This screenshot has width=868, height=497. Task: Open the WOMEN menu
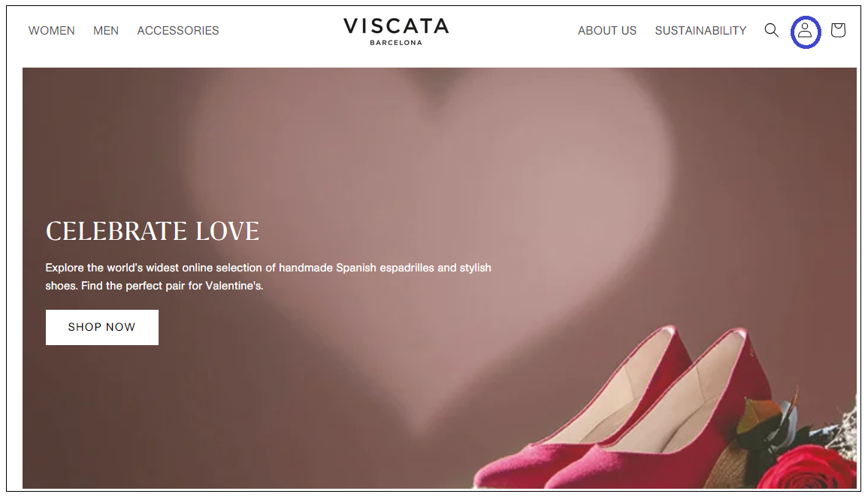coord(52,31)
